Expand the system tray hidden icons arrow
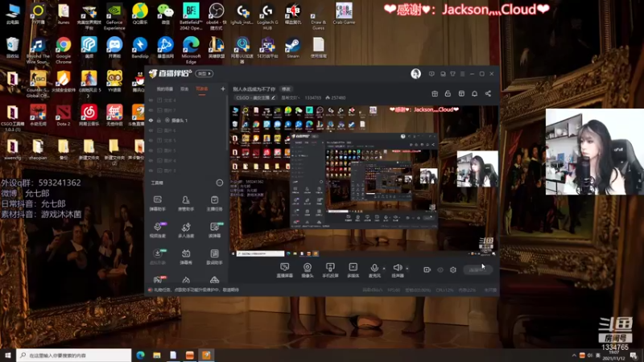The image size is (644, 362). tap(574, 356)
